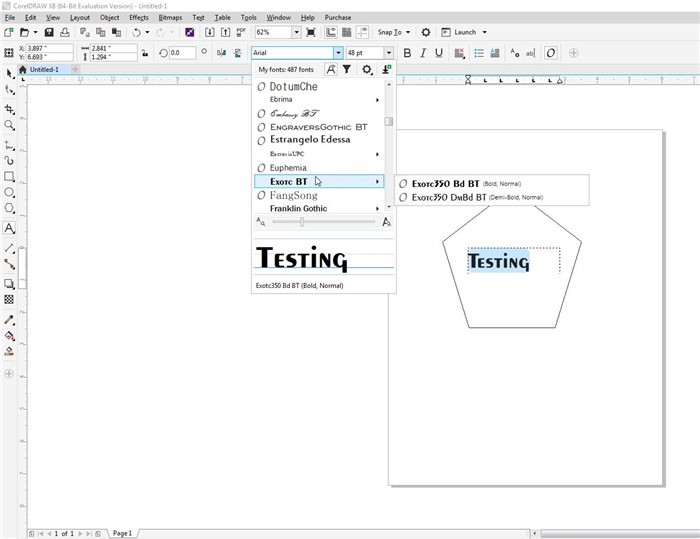Select the Freehand curve tool
The height and width of the screenshot is (539, 700).
9,145
